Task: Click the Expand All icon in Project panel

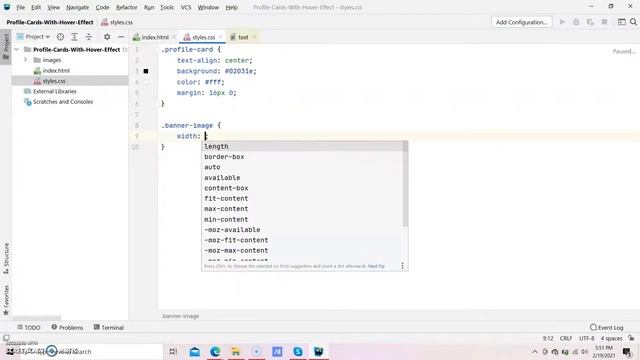Action: [x=74, y=37]
